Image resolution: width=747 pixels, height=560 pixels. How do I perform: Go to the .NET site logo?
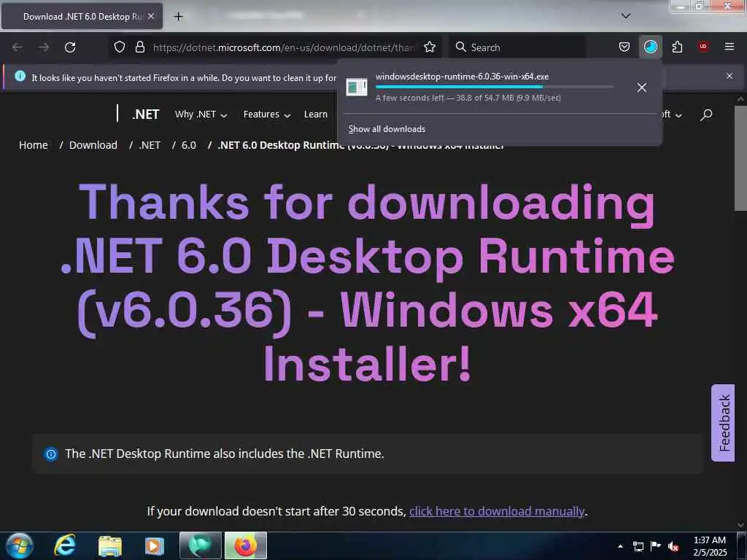pyautogui.click(x=145, y=114)
